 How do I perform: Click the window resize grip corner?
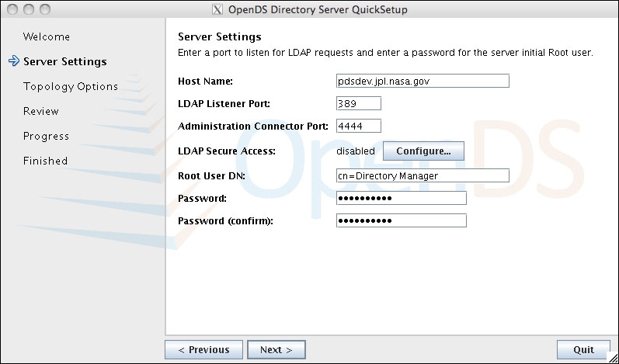tap(613, 358)
